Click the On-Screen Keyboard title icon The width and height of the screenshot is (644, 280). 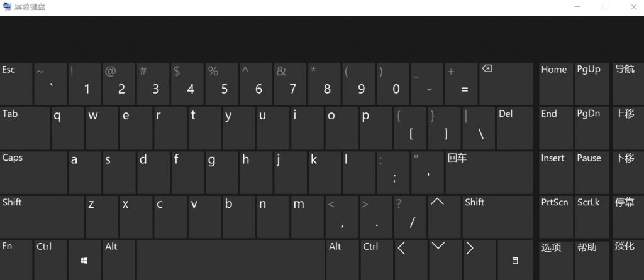pos(7,6)
